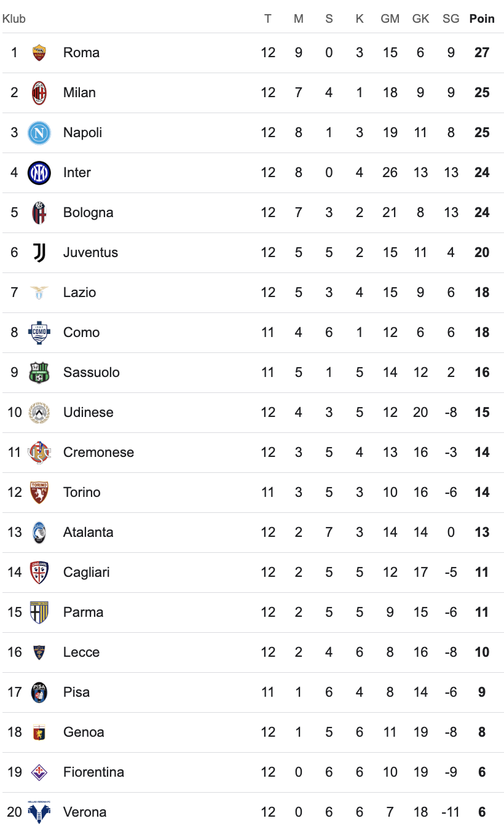
Task: Click the GM column header
Action: (x=390, y=19)
